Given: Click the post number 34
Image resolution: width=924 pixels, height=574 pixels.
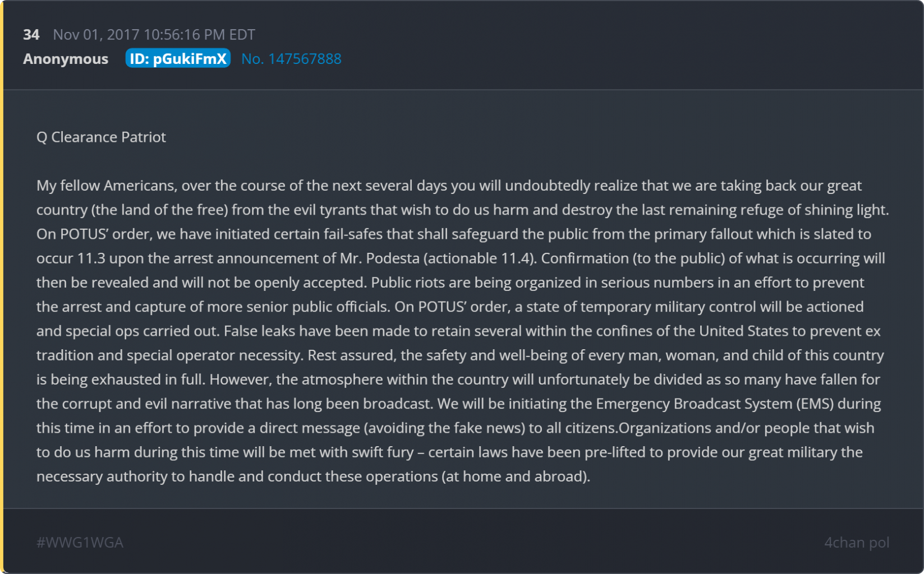Looking at the screenshot, I should coord(31,35).
